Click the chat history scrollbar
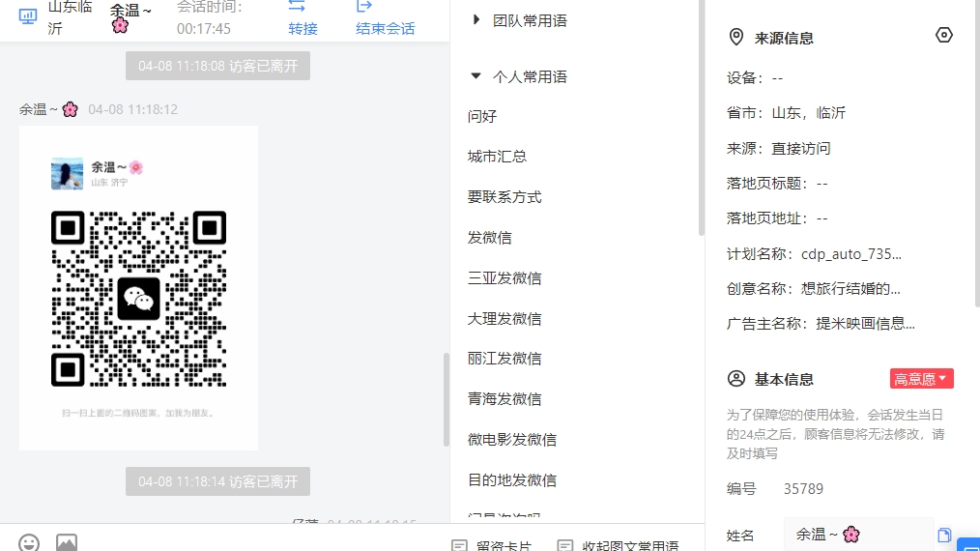 click(x=447, y=399)
